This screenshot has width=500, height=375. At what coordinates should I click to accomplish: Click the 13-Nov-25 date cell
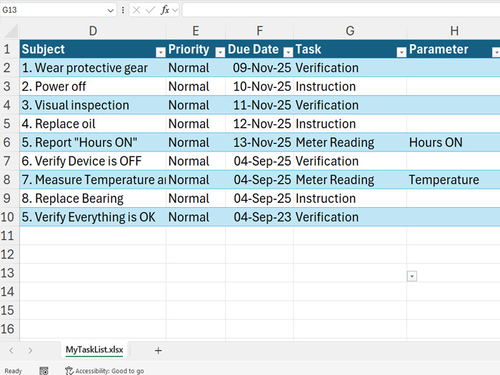(260, 143)
